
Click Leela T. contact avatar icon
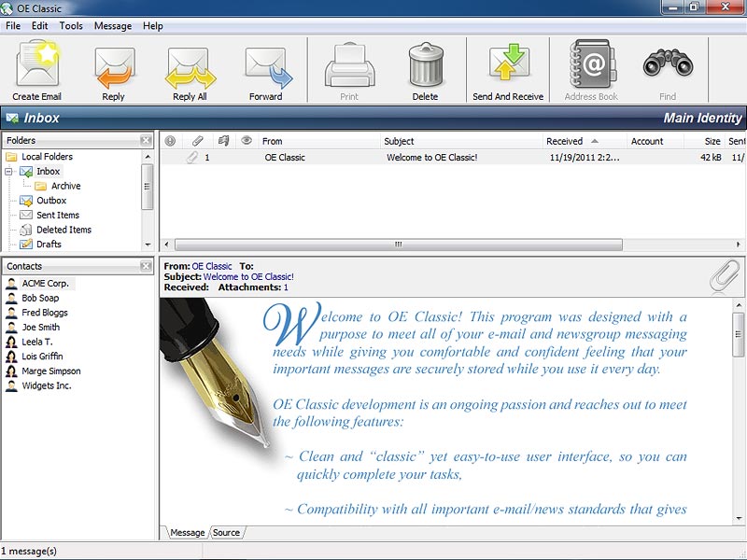click(x=11, y=342)
